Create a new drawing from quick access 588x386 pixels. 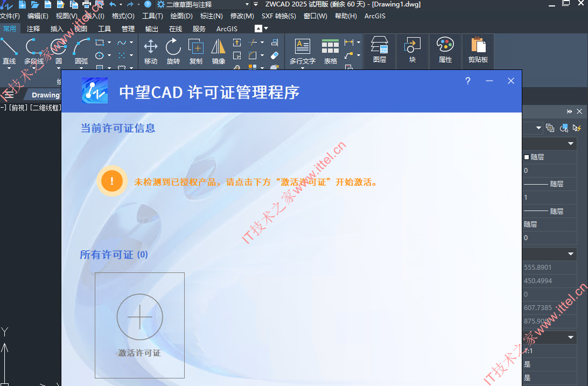[23, 4]
